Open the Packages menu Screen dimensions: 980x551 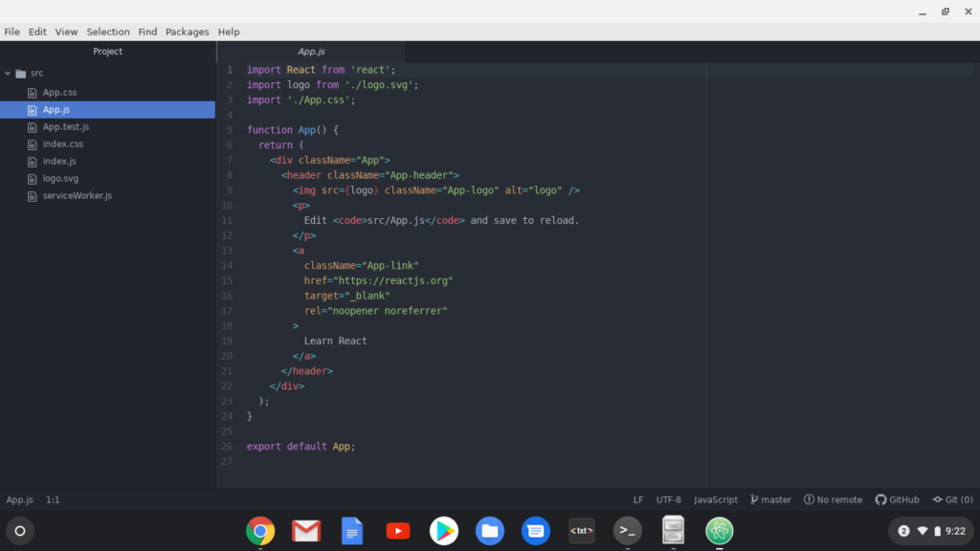pyautogui.click(x=187, y=32)
